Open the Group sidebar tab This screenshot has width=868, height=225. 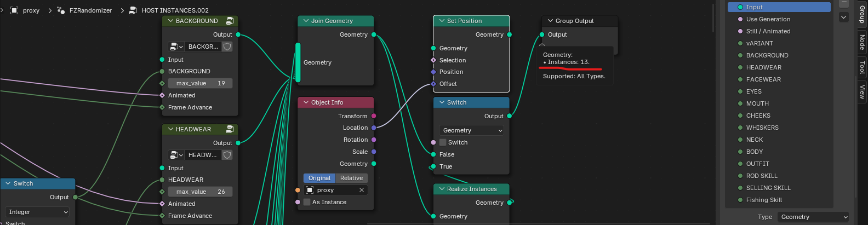(x=862, y=15)
